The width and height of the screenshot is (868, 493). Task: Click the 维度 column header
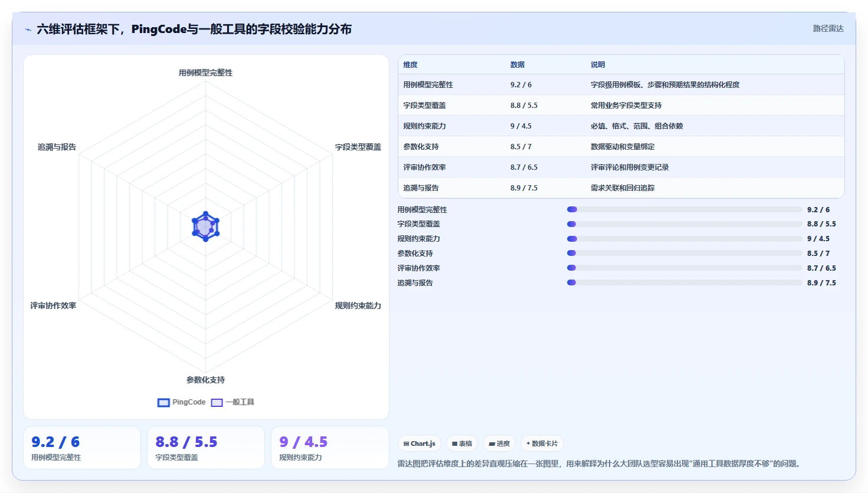coord(411,65)
